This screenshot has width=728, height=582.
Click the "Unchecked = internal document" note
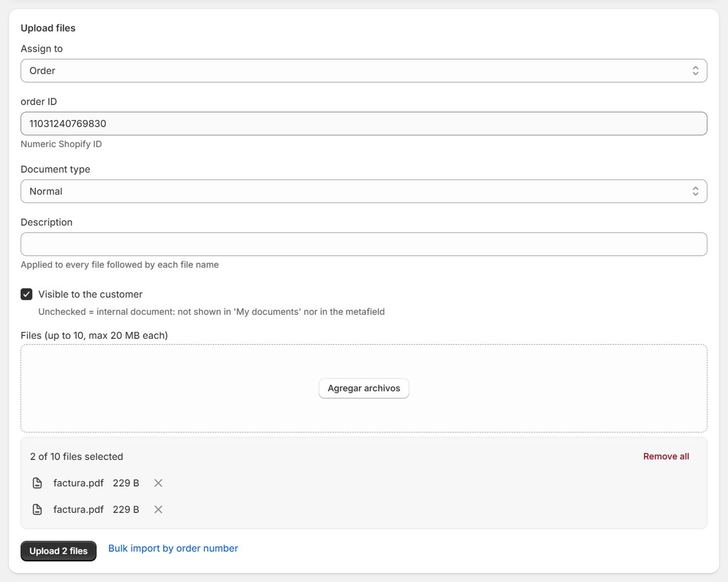coord(212,312)
